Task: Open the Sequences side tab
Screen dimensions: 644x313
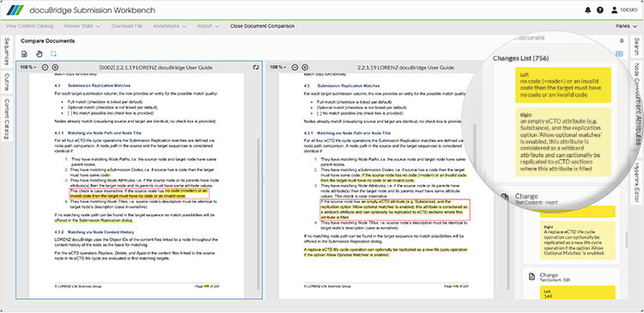Action: coord(6,52)
